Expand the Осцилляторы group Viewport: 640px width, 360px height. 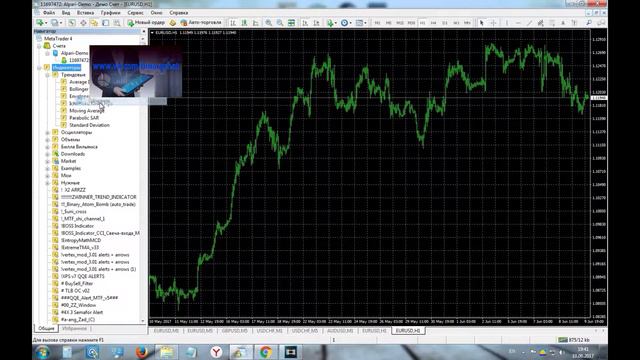(47, 133)
